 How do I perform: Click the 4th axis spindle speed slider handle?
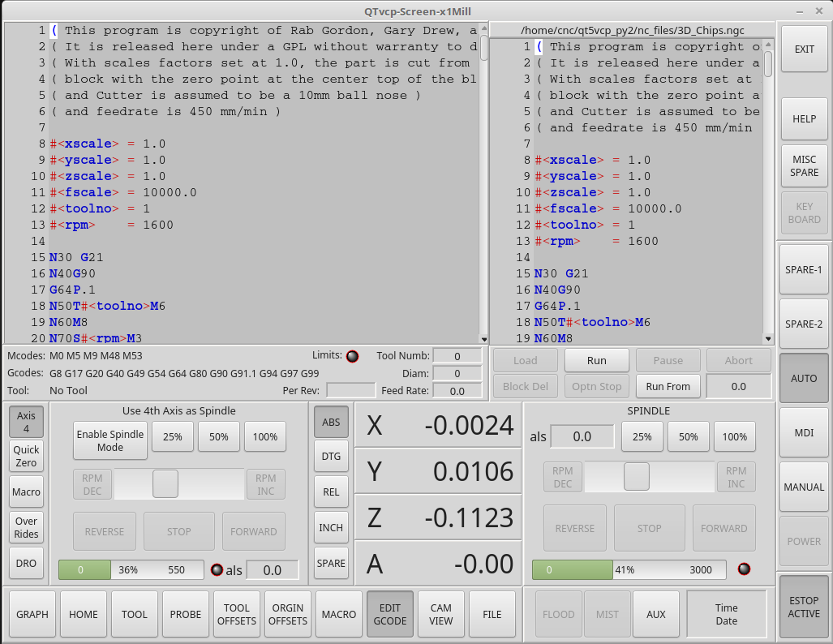pyautogui.click(x=165, y=484)
